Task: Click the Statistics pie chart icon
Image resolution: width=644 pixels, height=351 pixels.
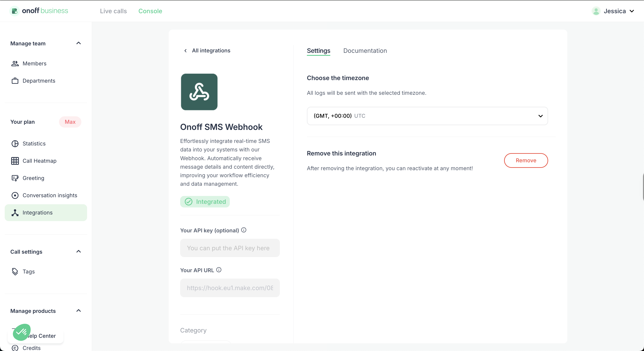Action: [x=15, y=144]
